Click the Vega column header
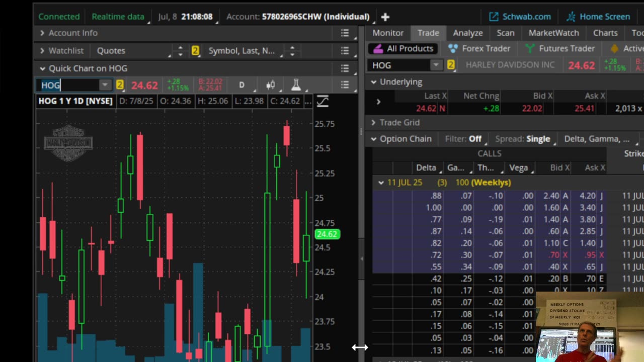The width and height of the screenshot is (644, 362). click(x=519, y=168)
